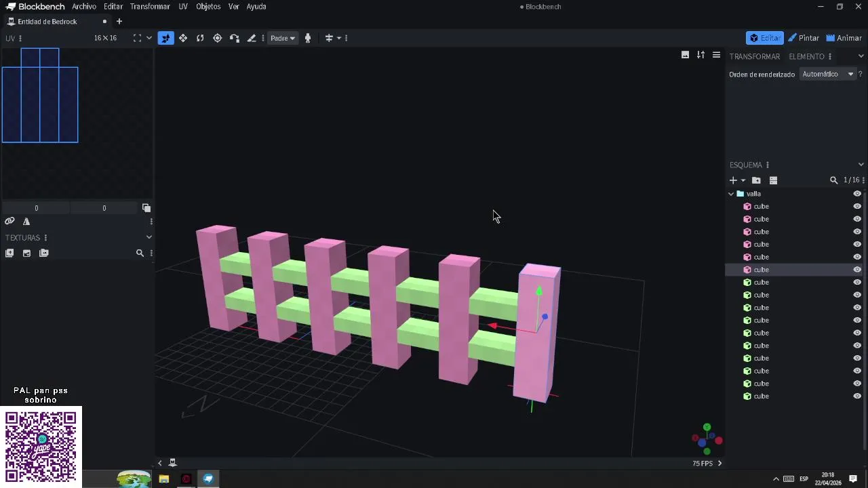Open a new tab with plus
Image resolution: width=868 pixels, height=488 pixels.
(119, 22)
